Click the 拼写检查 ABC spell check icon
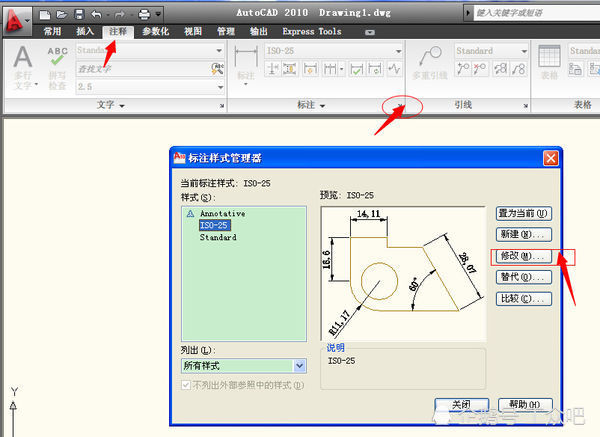Screen dimensions: 600x437 click(57, 68)
